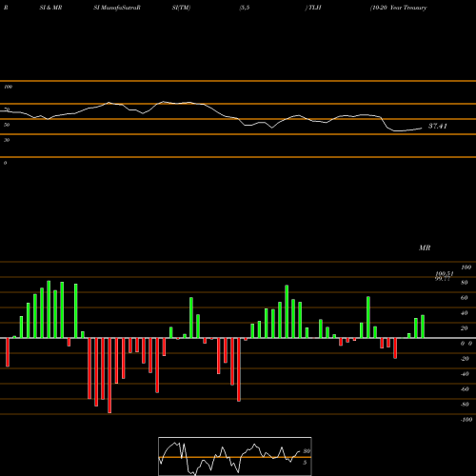Click the 109.51 value near MR axis

coord(445,273)
